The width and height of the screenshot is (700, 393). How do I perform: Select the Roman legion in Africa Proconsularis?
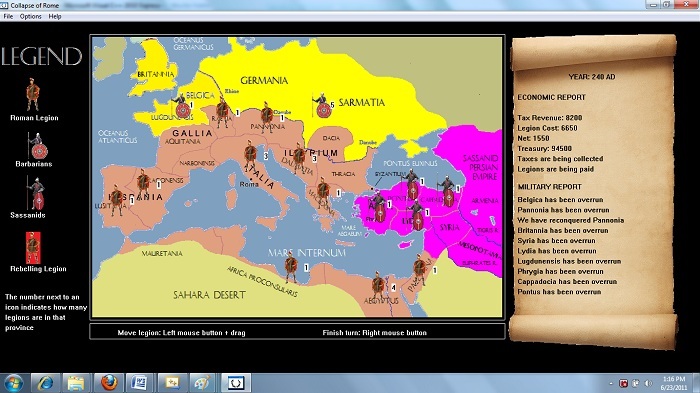pyautogui.click(x=291, y=267)
